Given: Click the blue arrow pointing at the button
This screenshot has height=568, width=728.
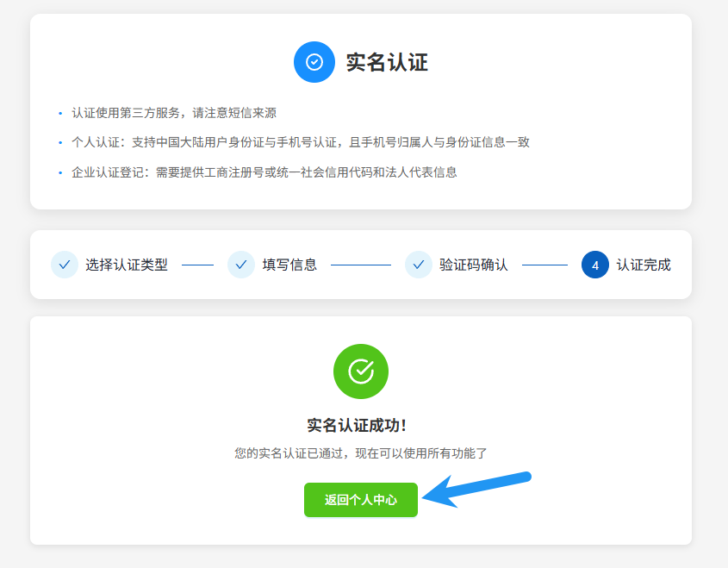Looking at the screenshot, I should click(x=478, y=490).
